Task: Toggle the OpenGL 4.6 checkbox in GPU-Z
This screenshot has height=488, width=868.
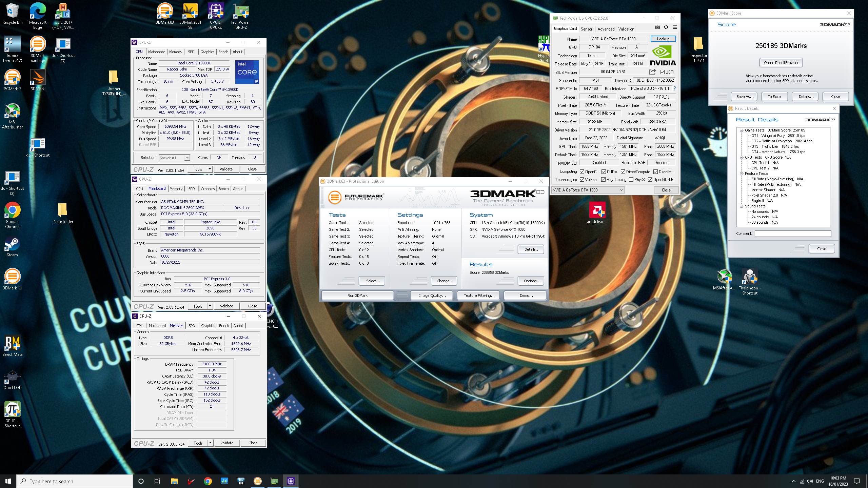Action: coord(650,180)
